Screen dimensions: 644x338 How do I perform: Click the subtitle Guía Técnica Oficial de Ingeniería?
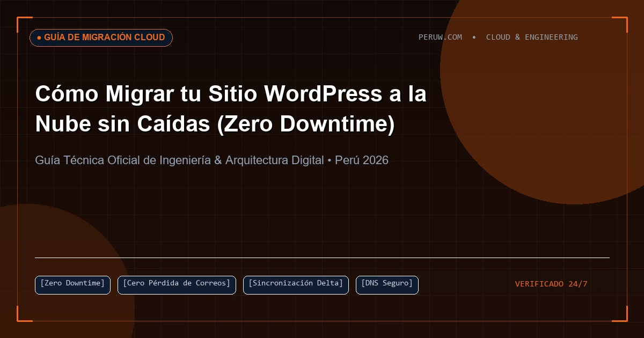click(x=211, y=160)
